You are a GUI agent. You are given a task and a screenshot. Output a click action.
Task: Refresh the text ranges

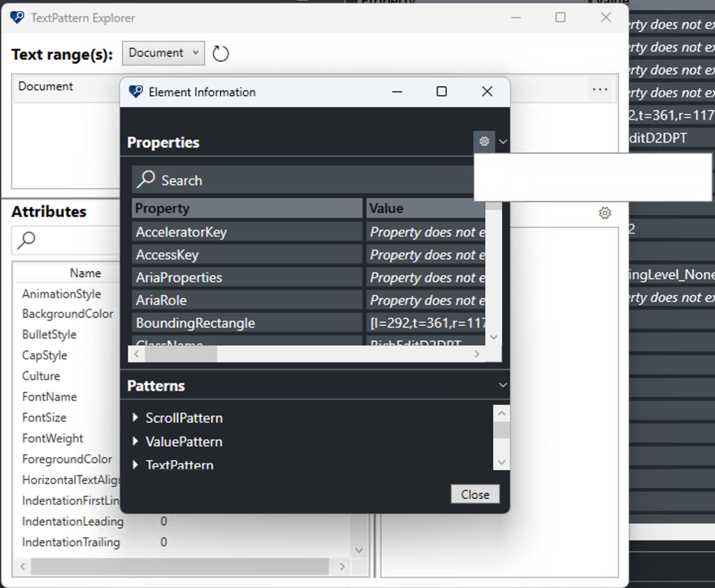pyautogui.click(x=220, y=53)
